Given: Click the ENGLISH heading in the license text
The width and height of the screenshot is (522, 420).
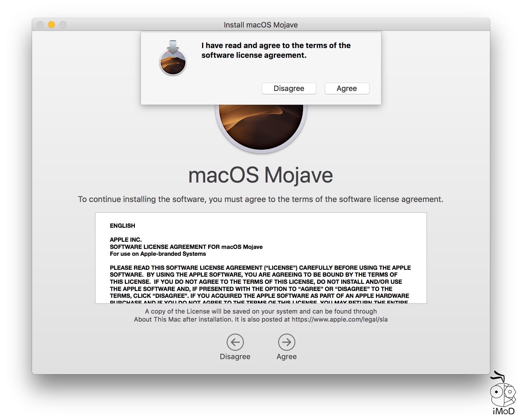Looking at the screenshot, I should point(122,226).
